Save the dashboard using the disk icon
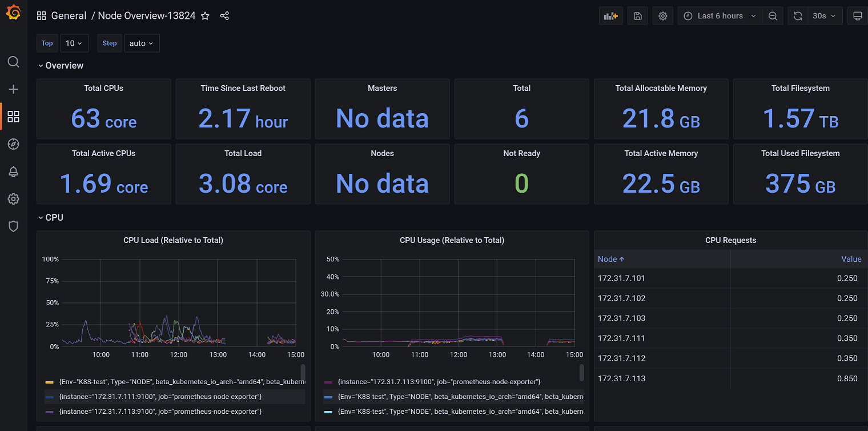 pos(637,16)
